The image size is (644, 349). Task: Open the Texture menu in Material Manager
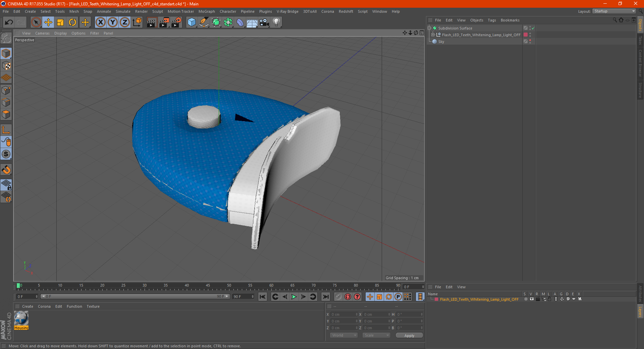[x=93, y=306]
